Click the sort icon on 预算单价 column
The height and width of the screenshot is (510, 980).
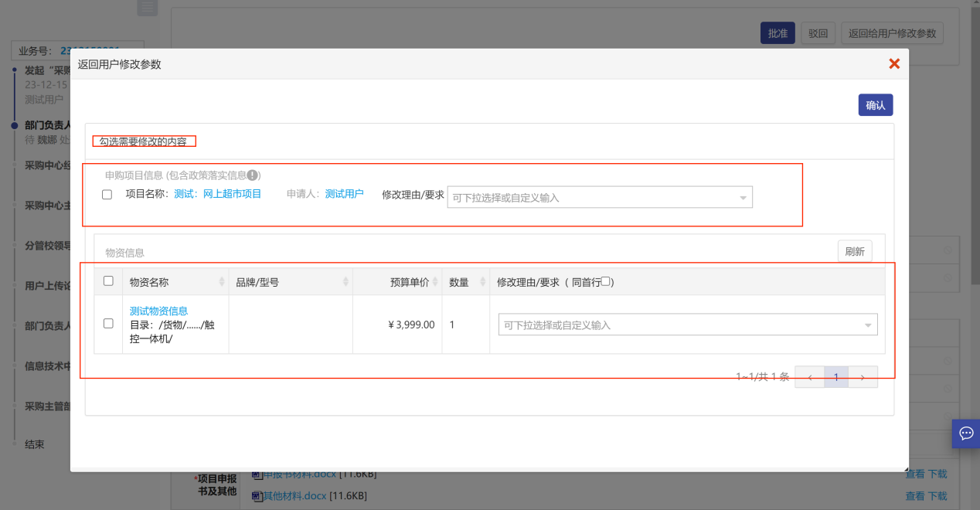(435, 282)
